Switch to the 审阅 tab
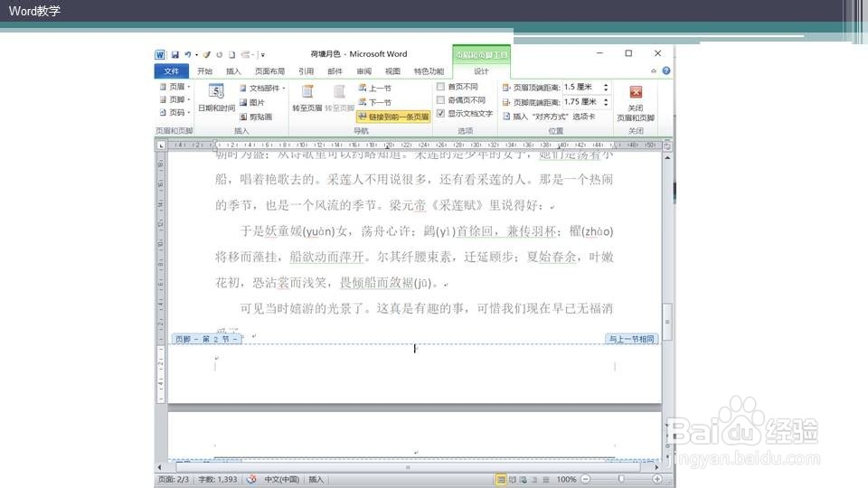 click(363, 71)
